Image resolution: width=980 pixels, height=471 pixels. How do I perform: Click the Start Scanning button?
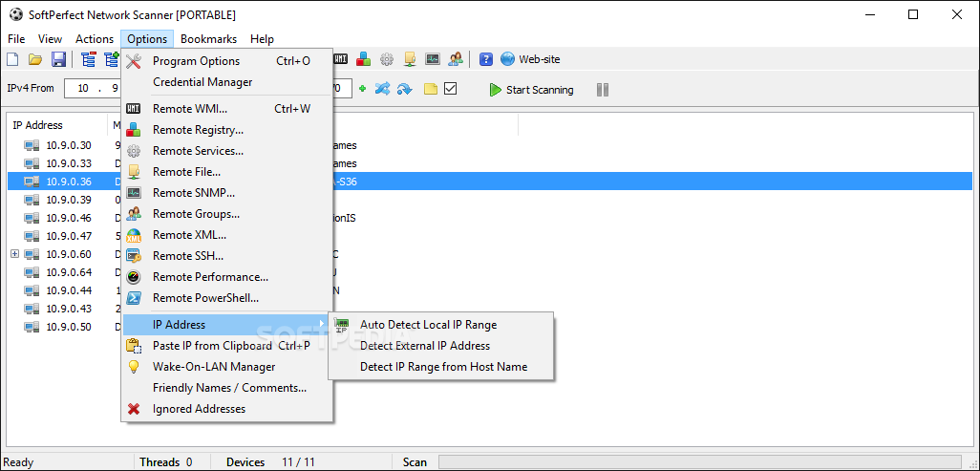point(531,90)
